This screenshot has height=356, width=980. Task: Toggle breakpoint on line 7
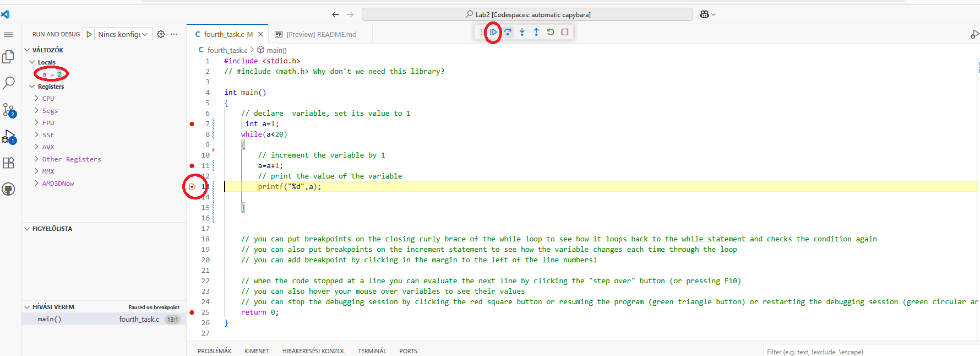[x=192, y=124]
